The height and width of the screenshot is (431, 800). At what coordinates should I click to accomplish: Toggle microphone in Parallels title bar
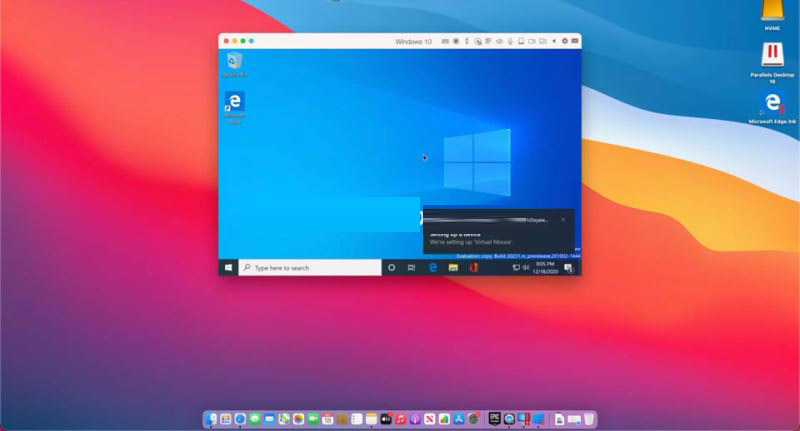tap(510, 41)
